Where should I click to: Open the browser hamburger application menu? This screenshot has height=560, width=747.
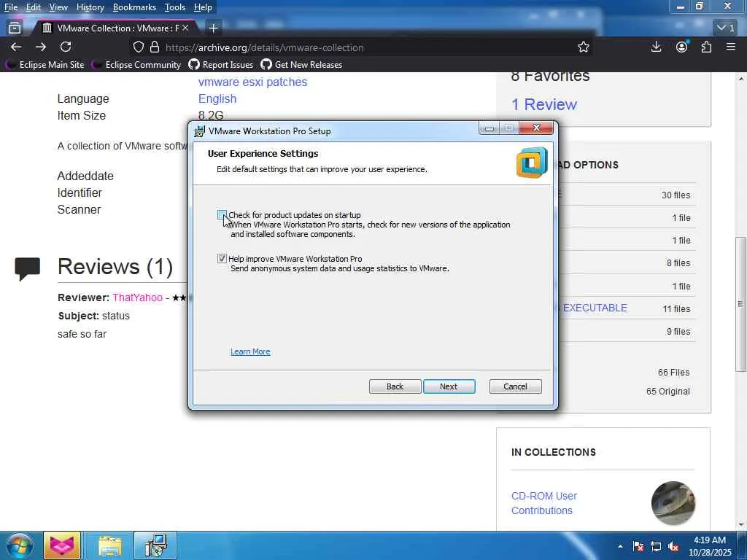tap(731, 47)
